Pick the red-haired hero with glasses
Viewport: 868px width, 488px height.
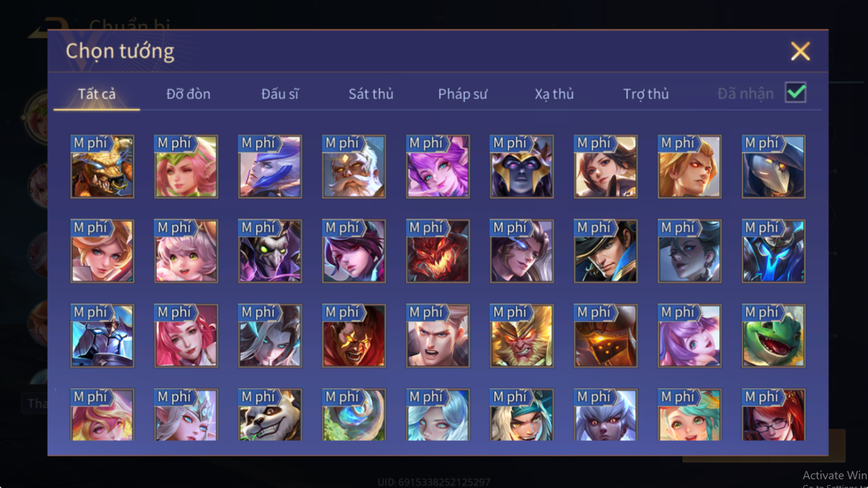pyautogui.click(x=773, y=415)
